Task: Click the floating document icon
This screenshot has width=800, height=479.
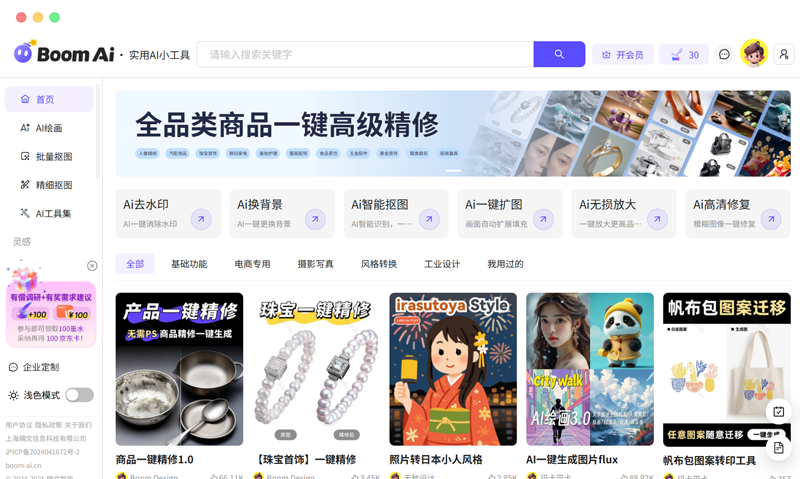Action: pyautogui.click(x=779, y=448)
